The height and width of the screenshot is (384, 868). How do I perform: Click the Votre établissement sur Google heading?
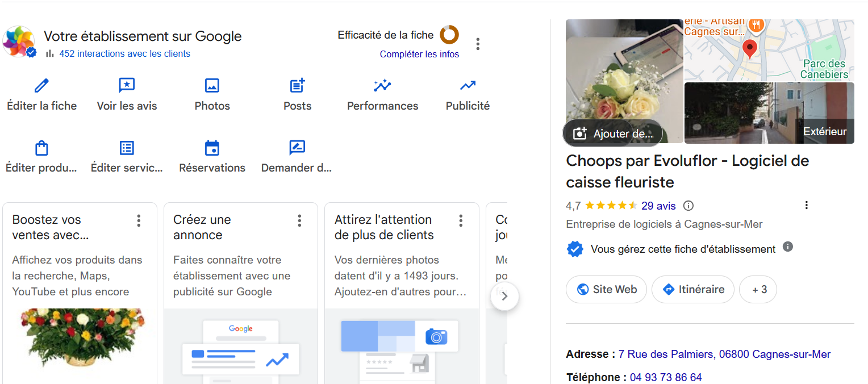[x=143, y=36]
